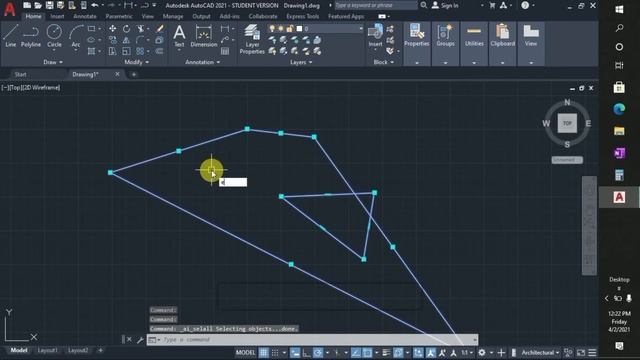The image size is (640, 360).
Task: Select the Polyline tool
Action: click(31, 36)
